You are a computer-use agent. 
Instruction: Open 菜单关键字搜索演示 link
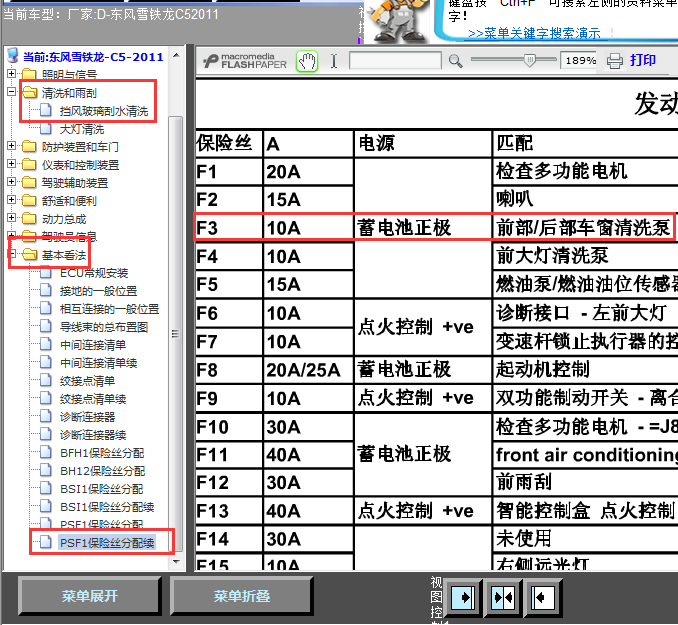(534, 33)
